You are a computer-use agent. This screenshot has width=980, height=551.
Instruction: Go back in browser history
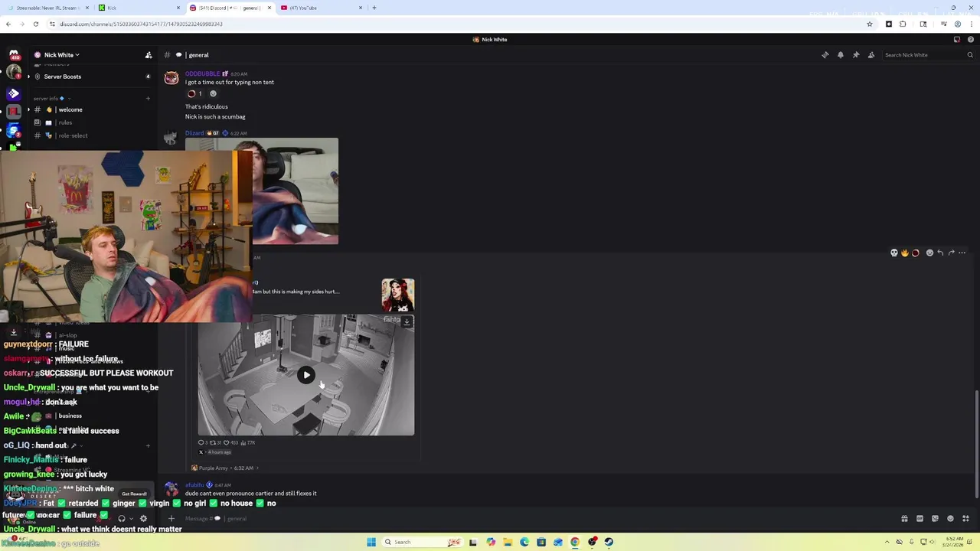8,24
